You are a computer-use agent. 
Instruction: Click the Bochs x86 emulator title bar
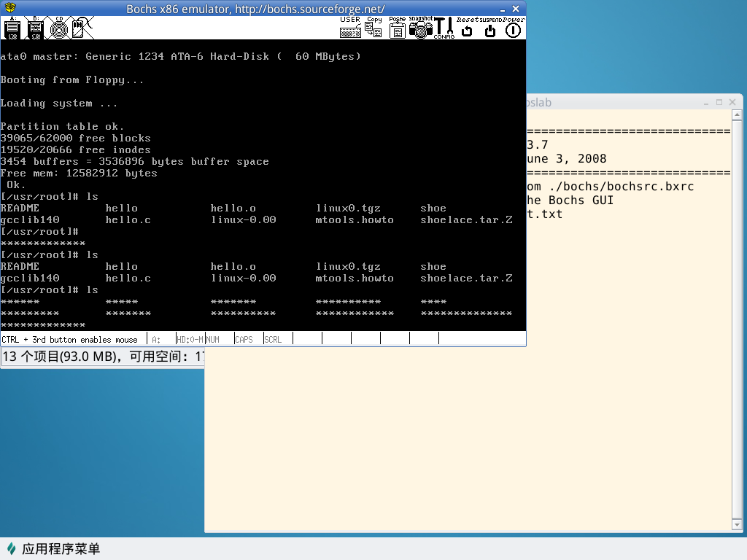click(x=255, y=9)
